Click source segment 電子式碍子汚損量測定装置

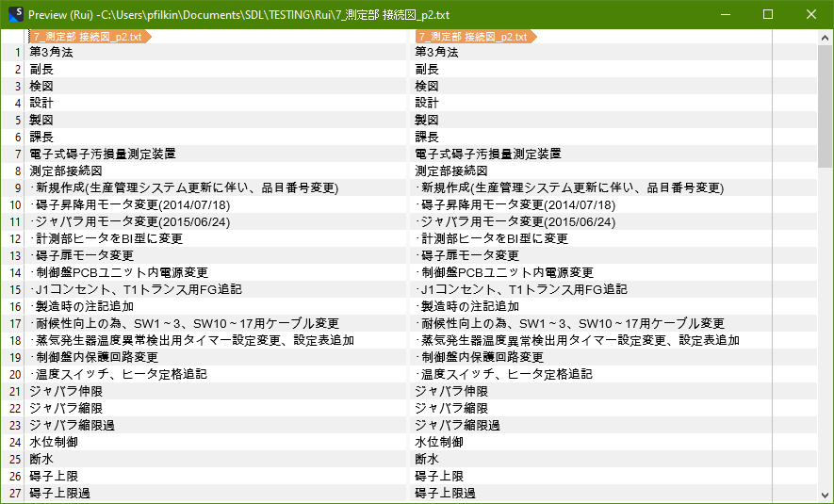(x=102, y=154)
